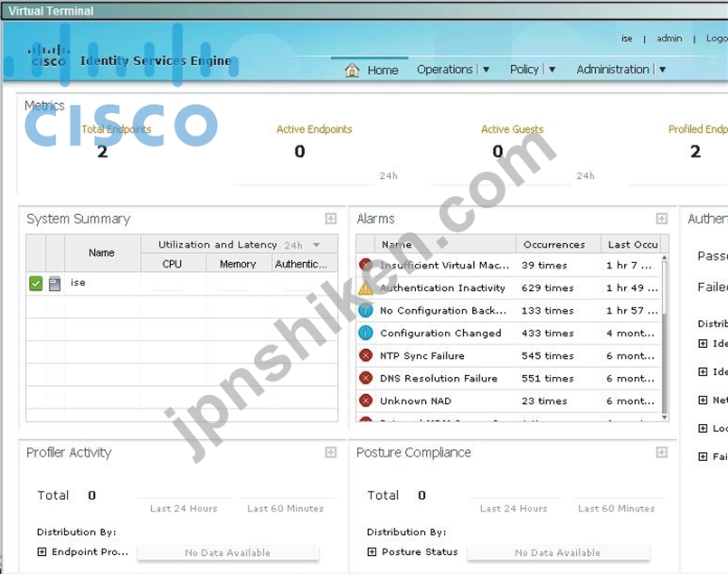Viewport: 728px width, 574px height.
Task: Open the Configuration Changed alarm
Action: coord(440,334)
